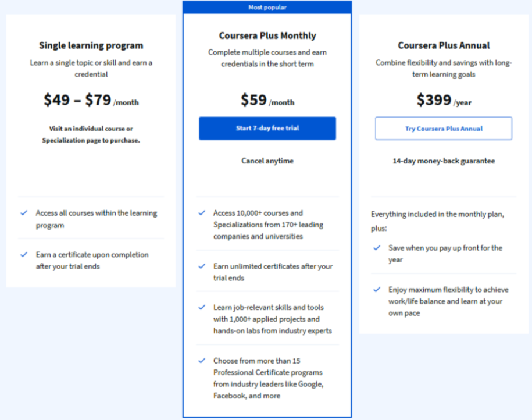
Task: Click the checkmark next to "Choose from more than 15"
Action: point(202,361)
